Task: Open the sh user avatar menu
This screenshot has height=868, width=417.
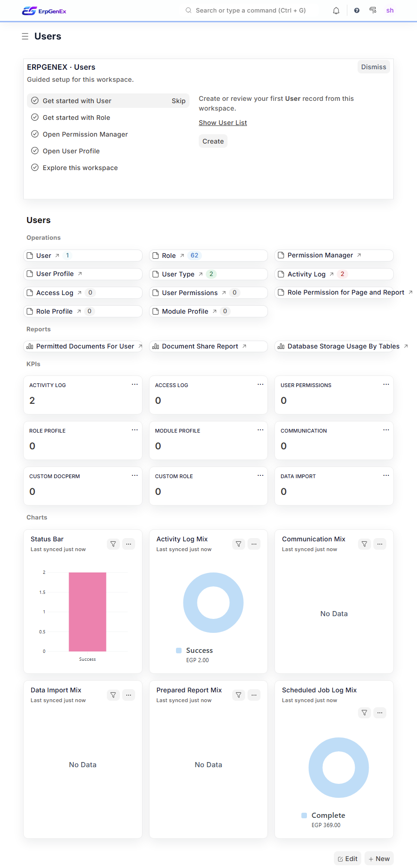Action: point(390,11)
